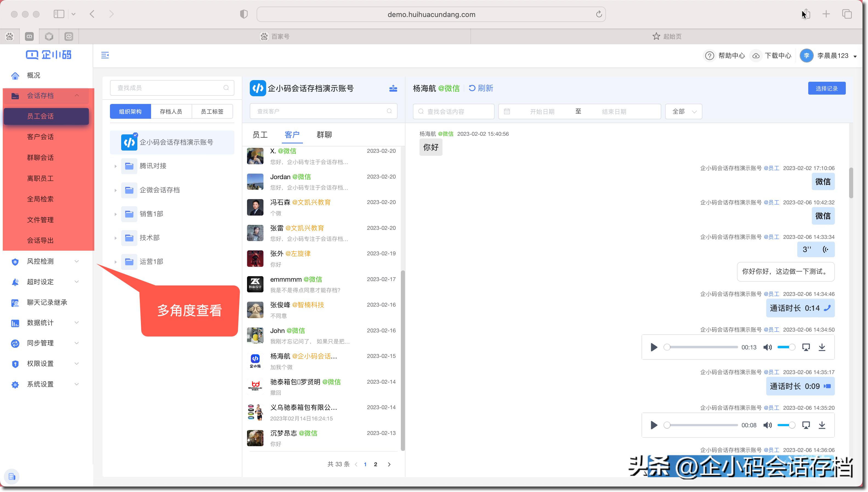Expand the 销售1部 folder node
868x492 pixels.
click(x=115, y=214)
